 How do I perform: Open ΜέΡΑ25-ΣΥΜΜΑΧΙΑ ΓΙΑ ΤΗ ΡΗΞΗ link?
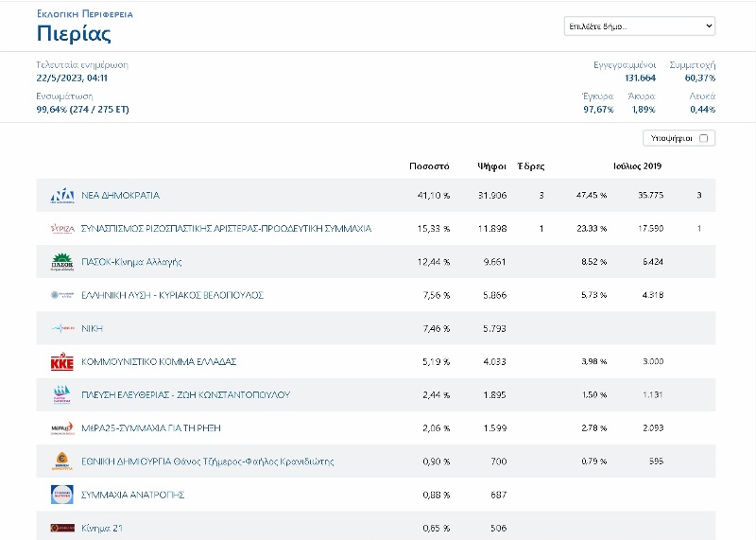click(151, 428)
